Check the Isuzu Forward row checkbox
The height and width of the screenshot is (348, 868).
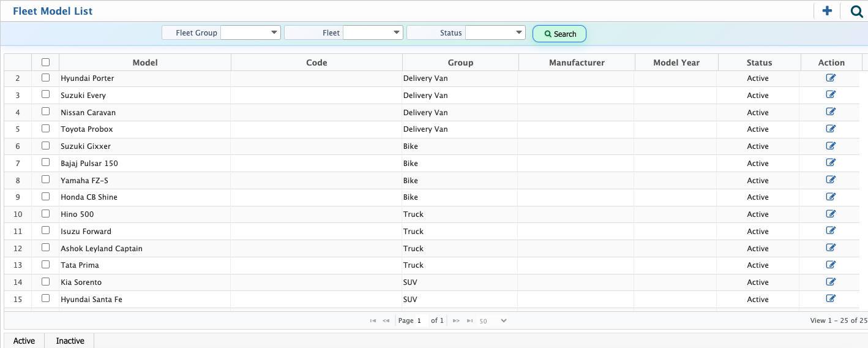45,230
